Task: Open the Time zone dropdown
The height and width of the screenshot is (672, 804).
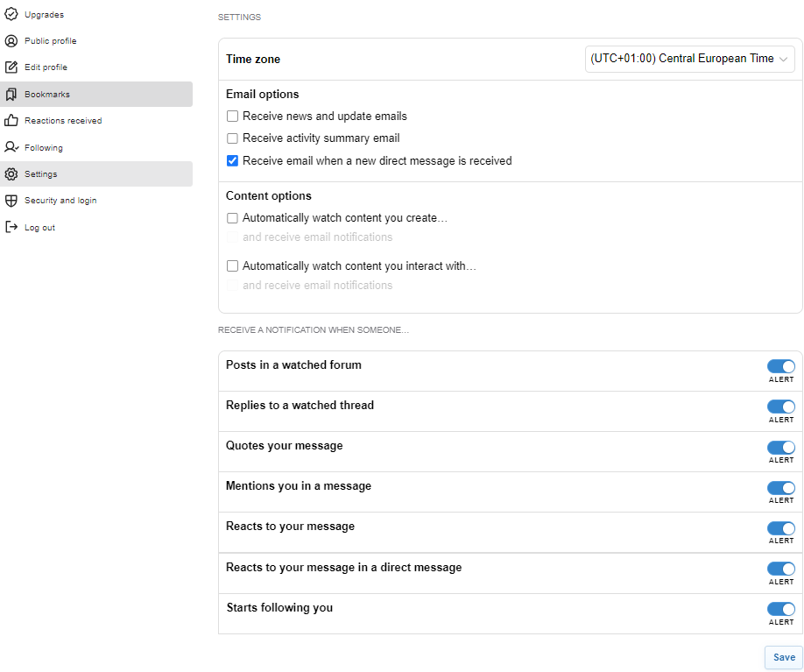Action: coord(689,59)
